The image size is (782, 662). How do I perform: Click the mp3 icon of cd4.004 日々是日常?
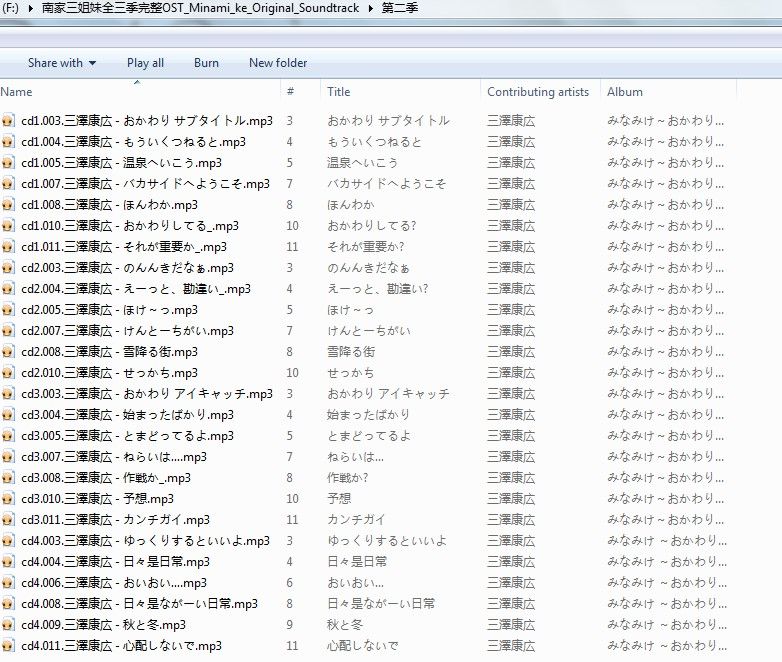pos(9,562)
